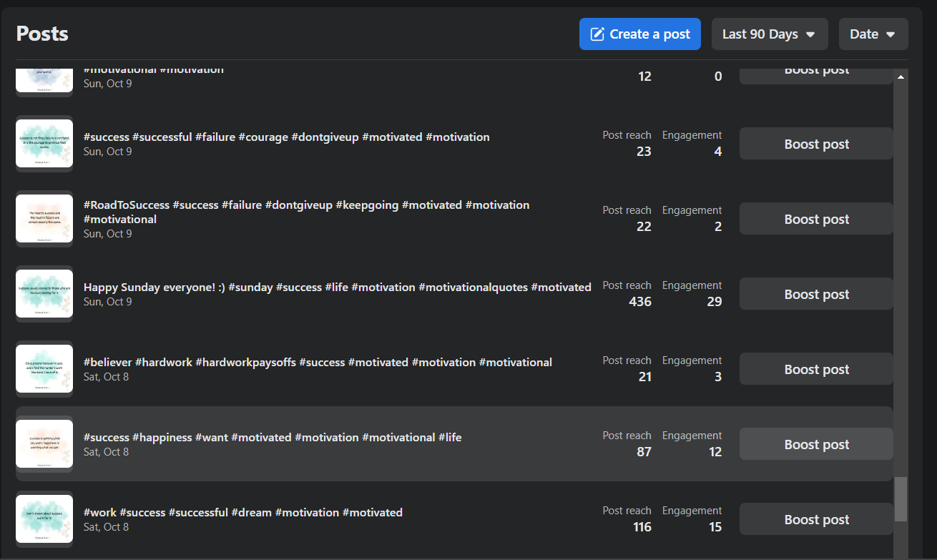Open the Last 90 Days dropdown
Screen dimensions: 937x560
[x=770, y=34]
